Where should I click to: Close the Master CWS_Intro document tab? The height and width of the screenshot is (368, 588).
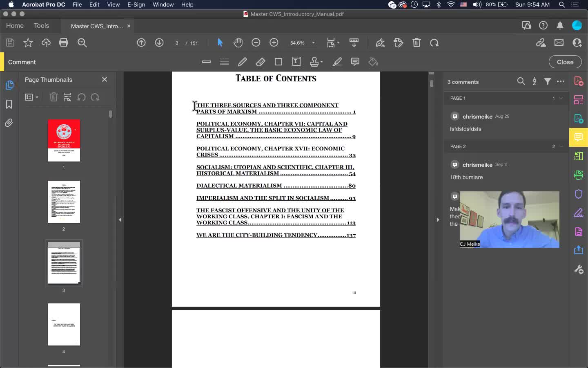pos(129,26)
